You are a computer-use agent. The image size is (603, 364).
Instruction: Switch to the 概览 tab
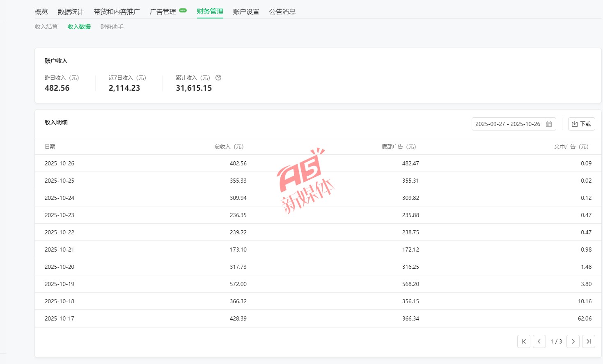[x=41, y=11]
